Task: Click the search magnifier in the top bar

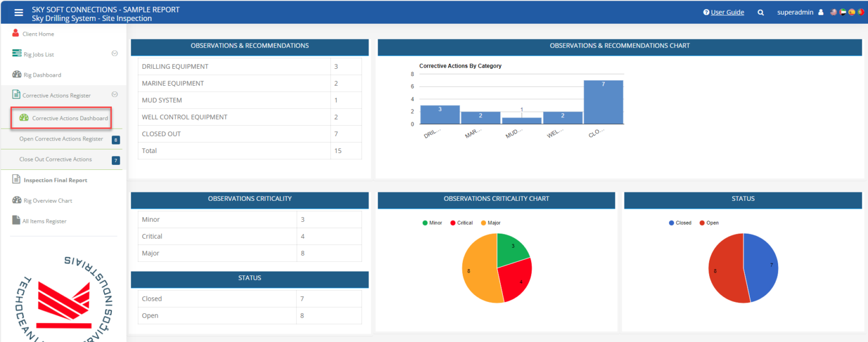Action: (760, 12)
